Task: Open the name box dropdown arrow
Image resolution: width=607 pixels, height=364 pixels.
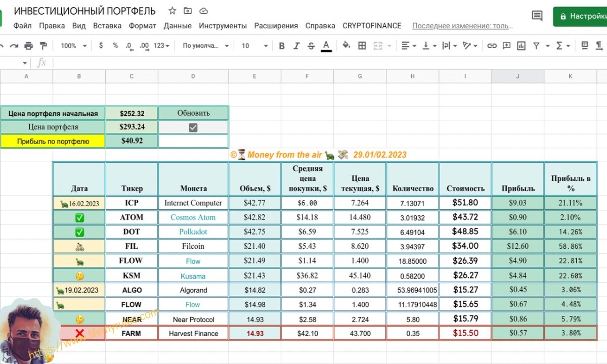Action: click(x=25, y=63)
